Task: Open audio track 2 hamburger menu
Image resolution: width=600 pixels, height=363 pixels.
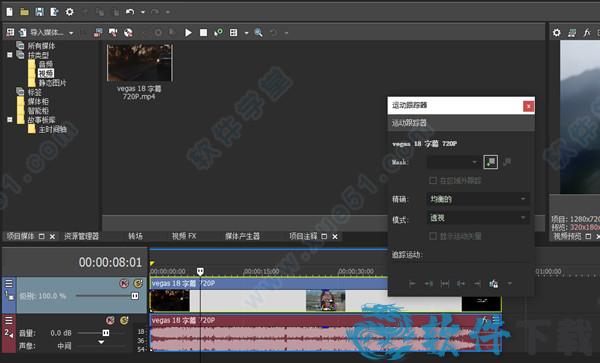Action: [8, 320]
